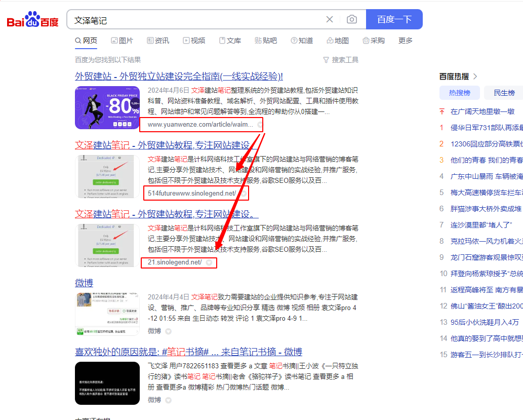Open hot search 胖猫涉事大桥外卖成堆

coord(486,209)
